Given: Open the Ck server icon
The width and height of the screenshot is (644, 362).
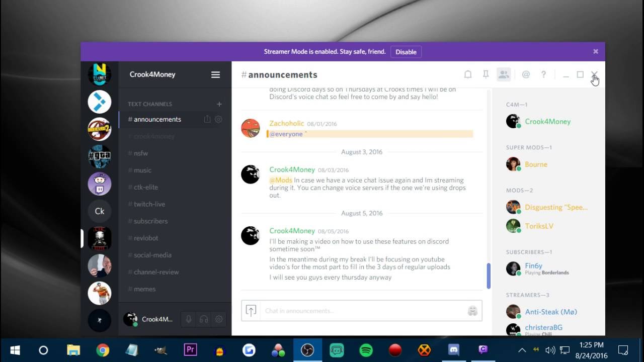Looking at the screenshot, I should point(99,211).
